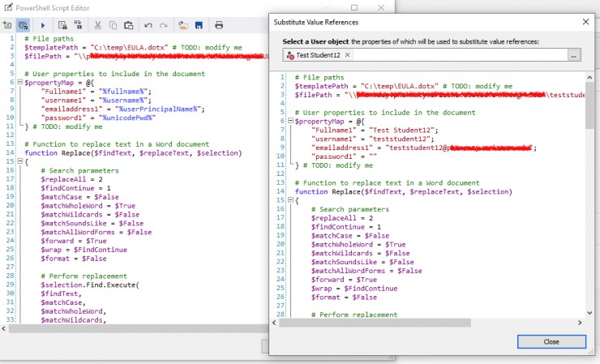
Task: Click the dialog's horizontal scrollbar left arrow
Action: tap(274, 323)
